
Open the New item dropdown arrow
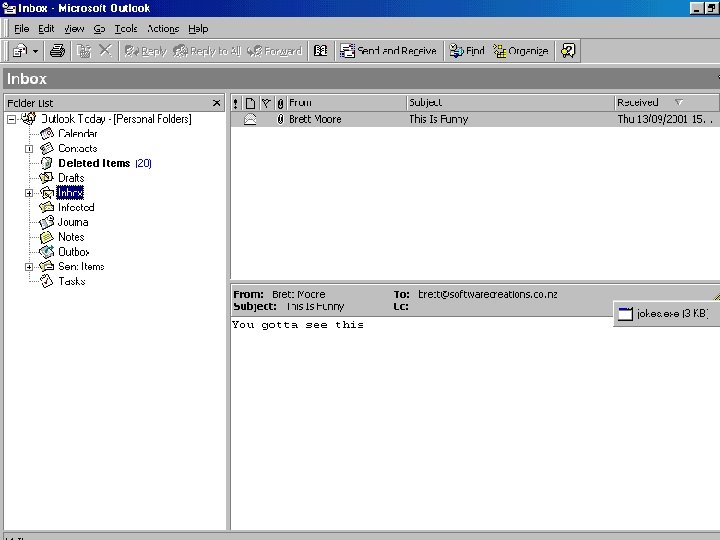35,51
